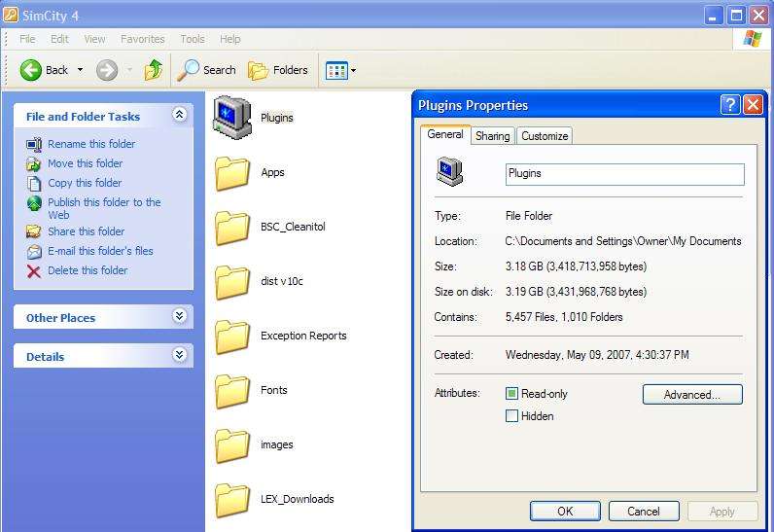Select the Plugins computer icon in file list
This screenshot has height=532, width=774.
(x=232, y=118)
